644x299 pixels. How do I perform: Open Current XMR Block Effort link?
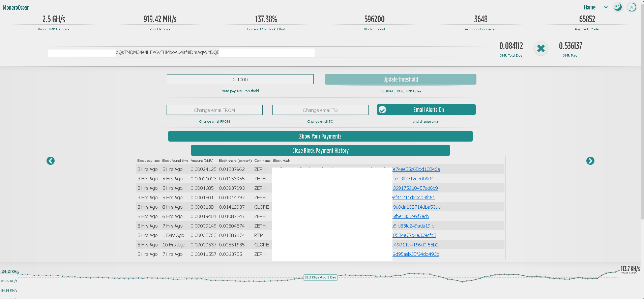click(266, 29)
